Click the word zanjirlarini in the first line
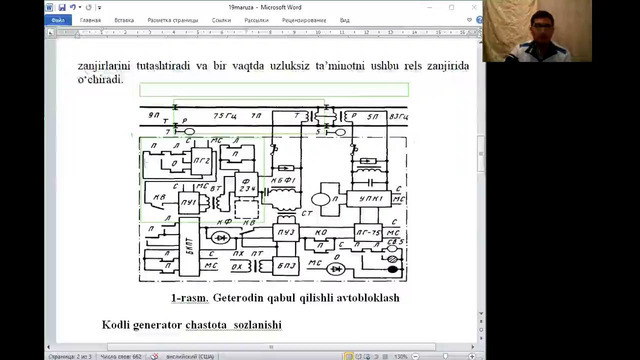 pos(104,66)
